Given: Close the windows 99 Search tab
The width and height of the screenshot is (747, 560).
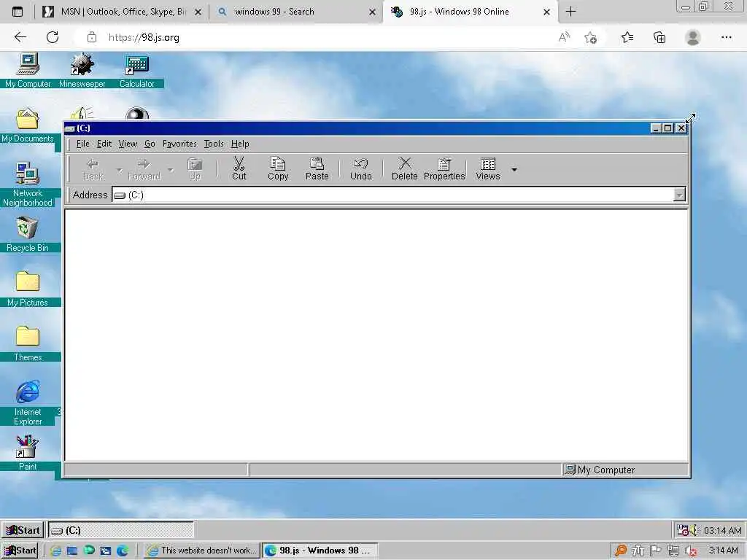Looking at the screenshot, I should 372,12.
